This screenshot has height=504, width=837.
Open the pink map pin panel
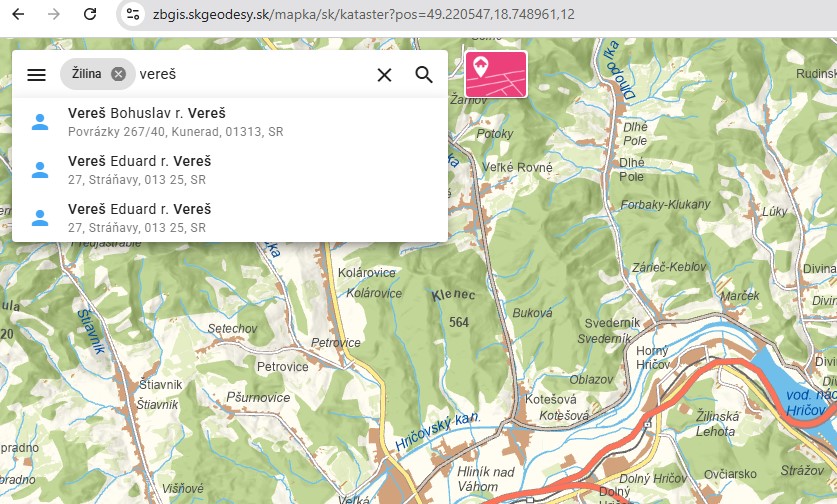point(495,74)
